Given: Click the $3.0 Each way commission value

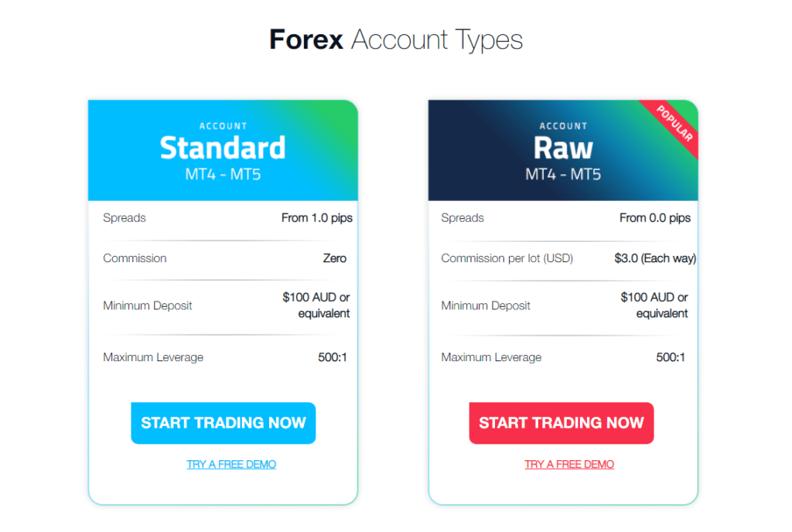Looking at the screenshot, I should click(x=656, y=258).
